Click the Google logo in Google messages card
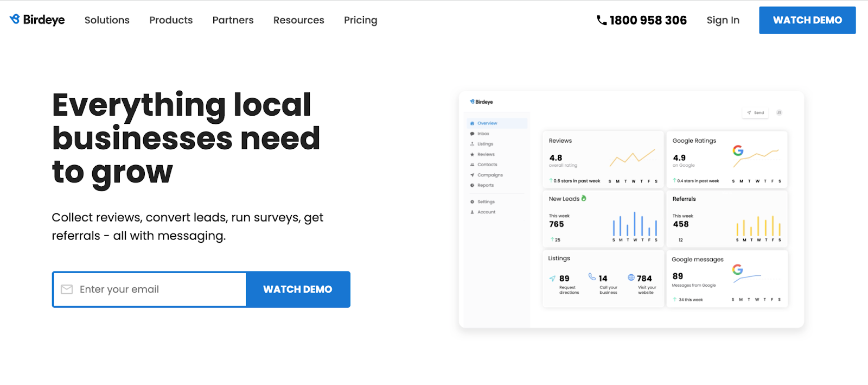Viewport: 868px width, 385px height. (737, 269)
